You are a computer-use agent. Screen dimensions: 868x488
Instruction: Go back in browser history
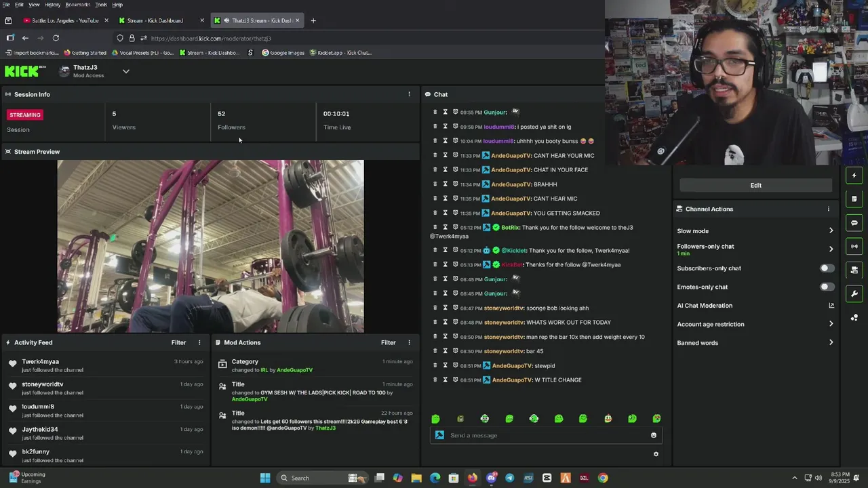(x=25, y=38)
